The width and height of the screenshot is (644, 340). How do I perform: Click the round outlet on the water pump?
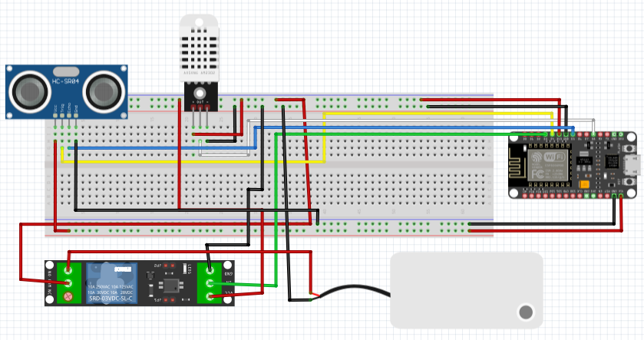coord(526,312)
